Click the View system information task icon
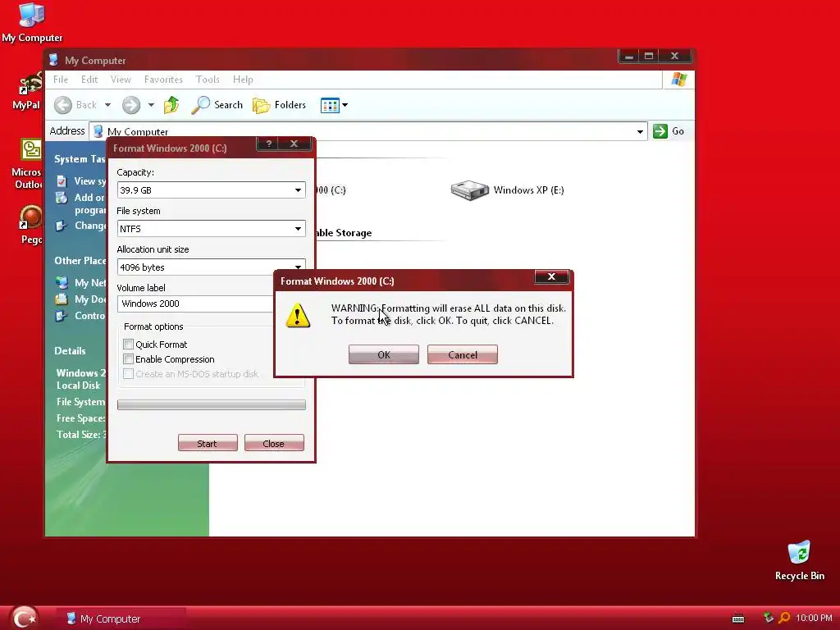Viewport: 840px width, 630px height. pos(62,181)
